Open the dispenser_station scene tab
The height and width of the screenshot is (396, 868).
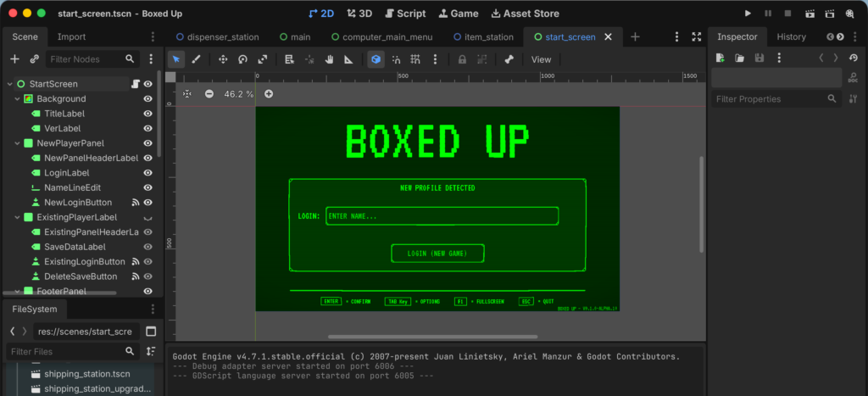217,37
